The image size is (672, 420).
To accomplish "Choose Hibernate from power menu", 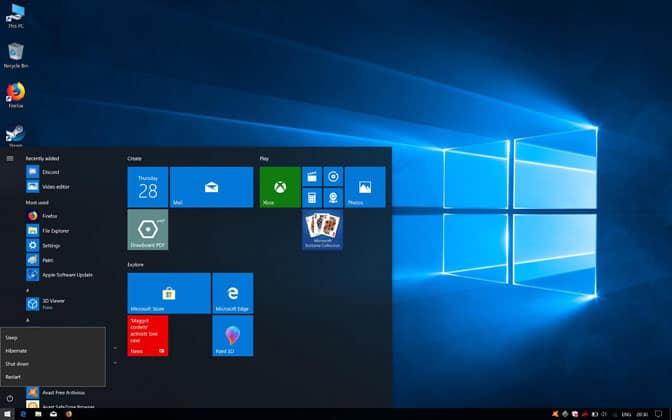I will click(53, 351).
